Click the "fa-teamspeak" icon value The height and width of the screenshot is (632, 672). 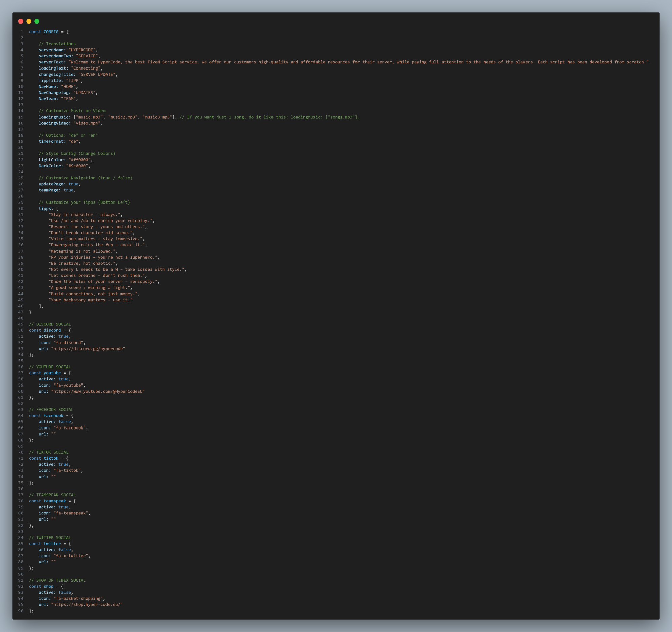[71, 513]
